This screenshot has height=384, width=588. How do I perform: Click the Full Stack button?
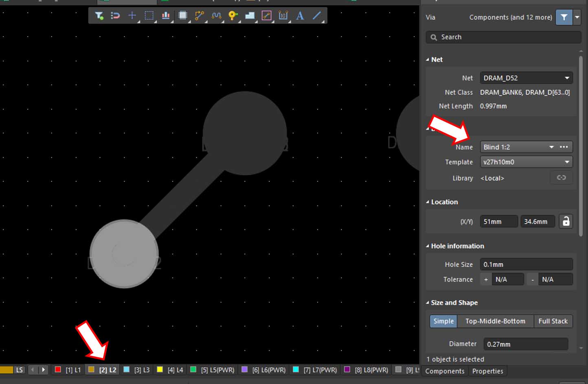[x=553, y=321]
